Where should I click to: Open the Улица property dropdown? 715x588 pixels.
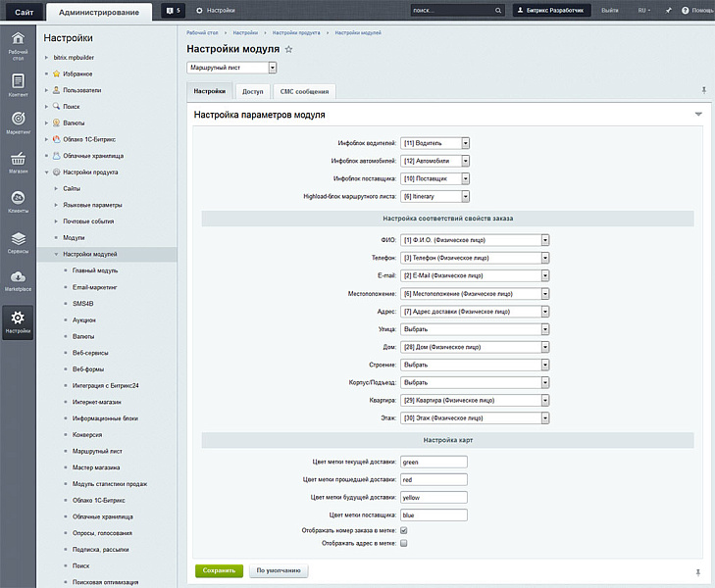click(x=474, y=329)
